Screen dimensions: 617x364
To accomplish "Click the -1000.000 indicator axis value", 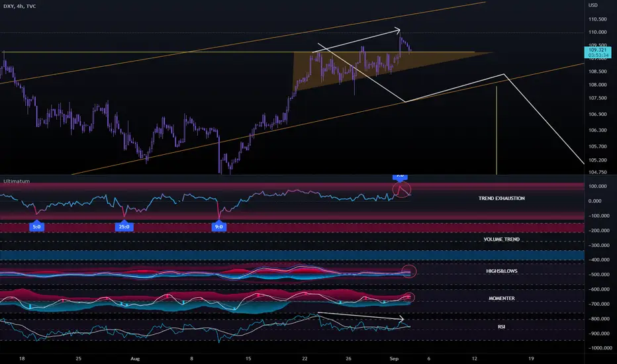I will click(x=600, y=348).
